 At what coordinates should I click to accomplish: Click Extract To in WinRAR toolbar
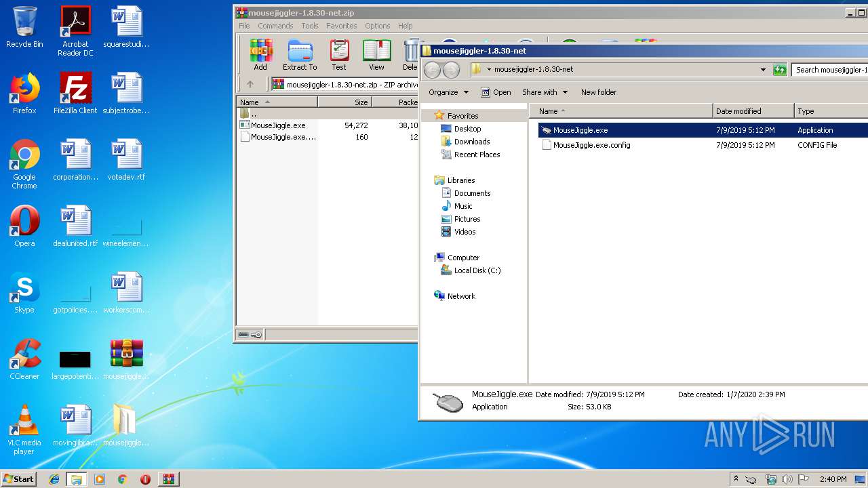point(300,55)
